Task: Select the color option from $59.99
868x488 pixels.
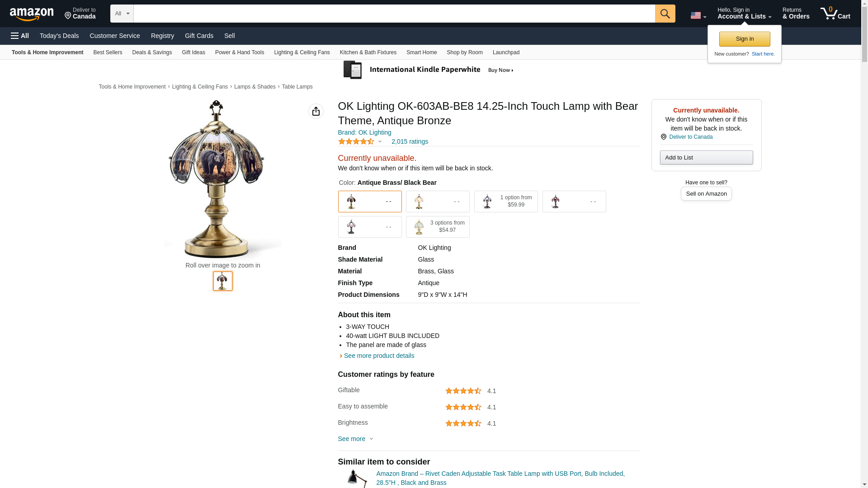Action: click(x=505, y=202)
